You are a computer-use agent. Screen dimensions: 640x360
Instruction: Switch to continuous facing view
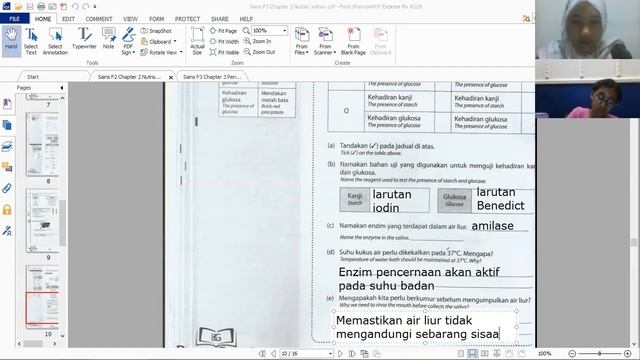pos(497,353)
